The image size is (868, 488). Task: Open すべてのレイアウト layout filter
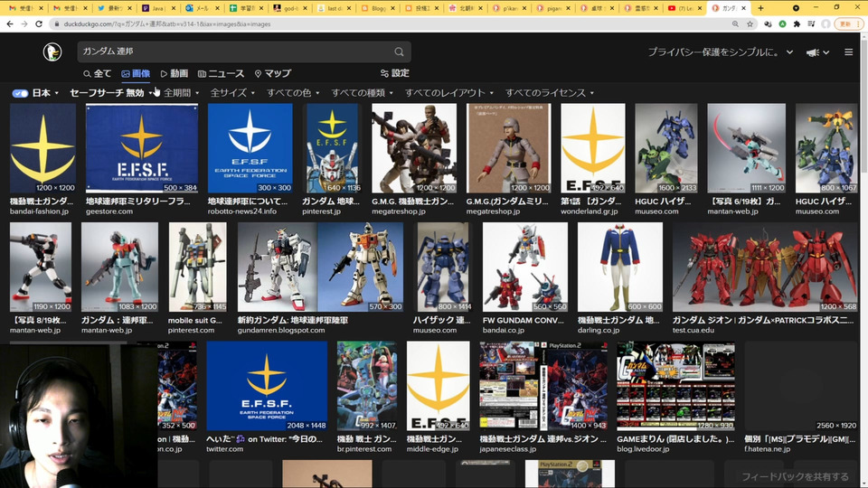[x=449, y=93]
